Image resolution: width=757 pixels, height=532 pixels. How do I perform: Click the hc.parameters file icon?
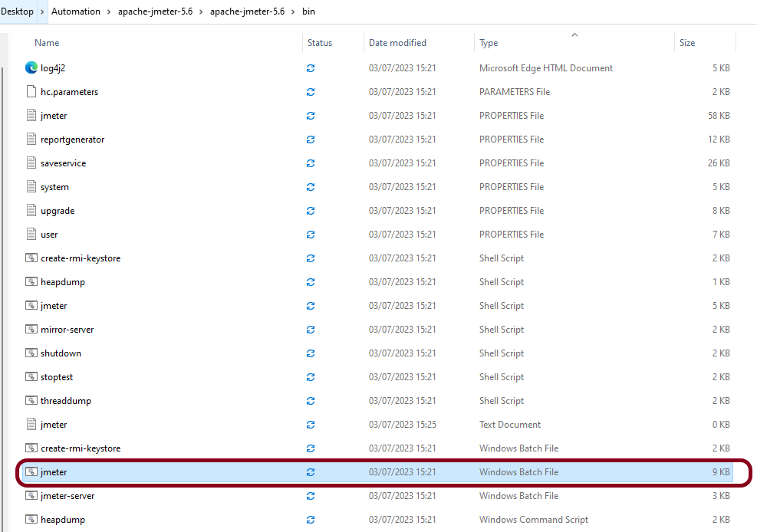pyautogui.click(x=31, y=92)
